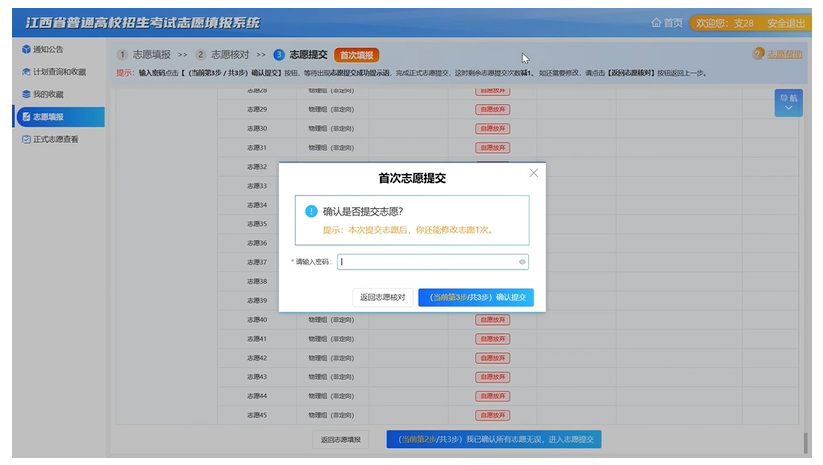Click 返回志愿核对 button in the dialog
Screen dimensions: 823x465
(382, 298)
